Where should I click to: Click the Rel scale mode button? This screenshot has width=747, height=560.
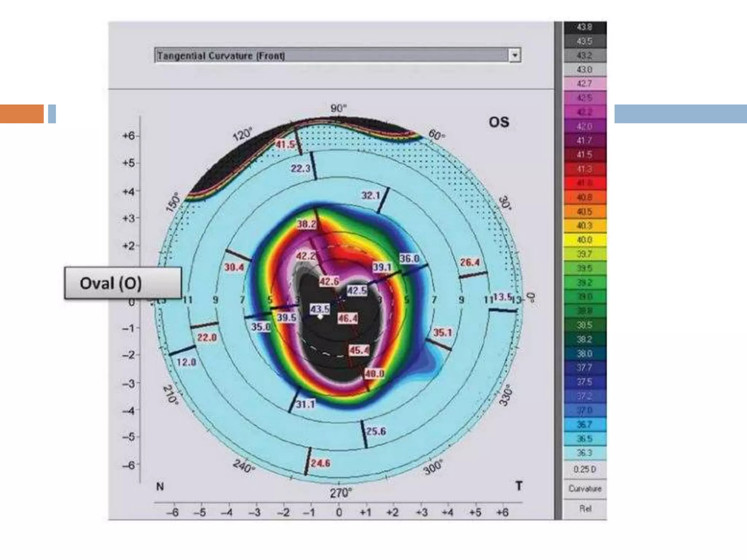tap(585, 508)
